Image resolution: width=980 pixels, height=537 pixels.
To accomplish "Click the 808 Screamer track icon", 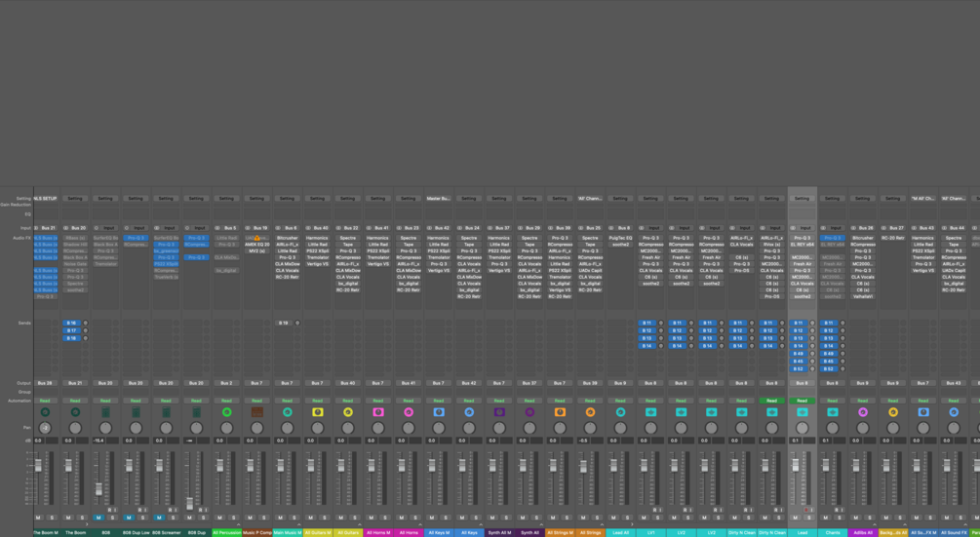I will [x=166, y=412].
